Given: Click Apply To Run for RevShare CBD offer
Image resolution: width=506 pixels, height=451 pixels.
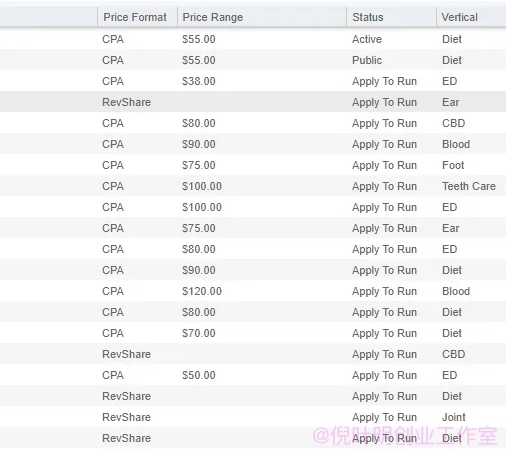Looking at the screenshot, I should (384, 354).
